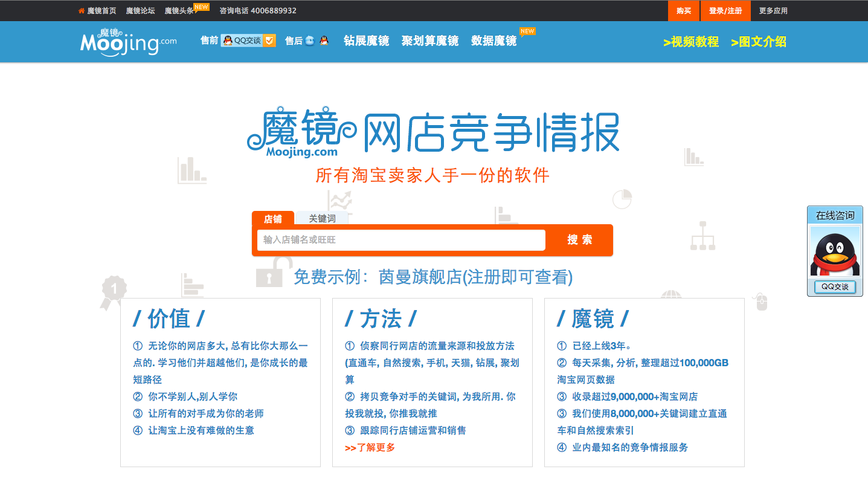Click the QQ交谈 button in 在线咨询 widget
This screenshot has height=501, width=868.
[835, 287]
